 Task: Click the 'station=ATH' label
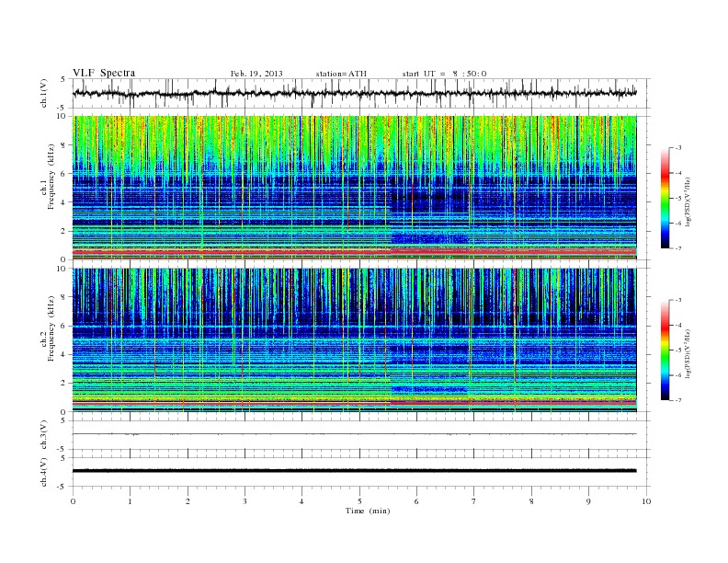(341, 74)
